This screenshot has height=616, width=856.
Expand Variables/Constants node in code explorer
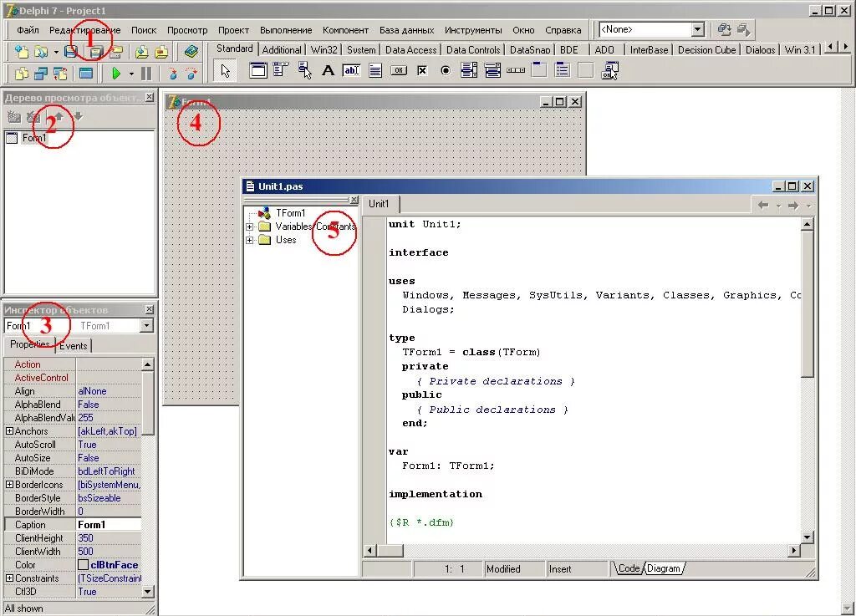point(249,227)
